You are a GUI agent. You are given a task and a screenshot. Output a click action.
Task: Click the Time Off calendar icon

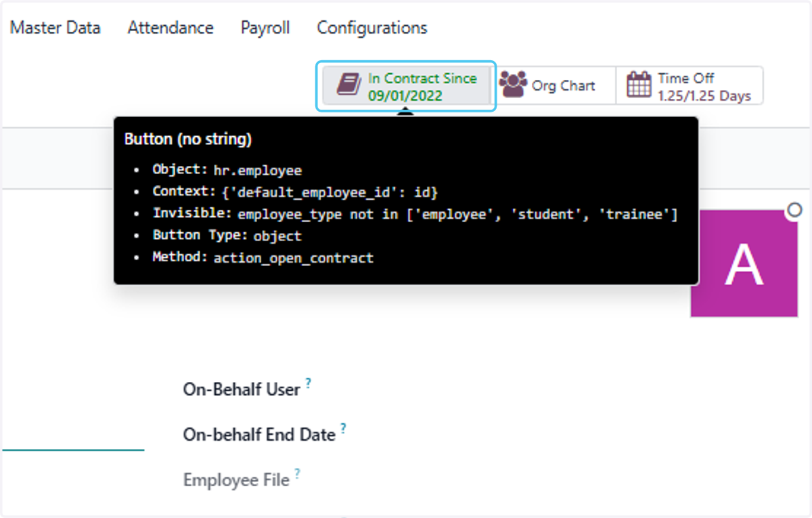click(639, 85)
